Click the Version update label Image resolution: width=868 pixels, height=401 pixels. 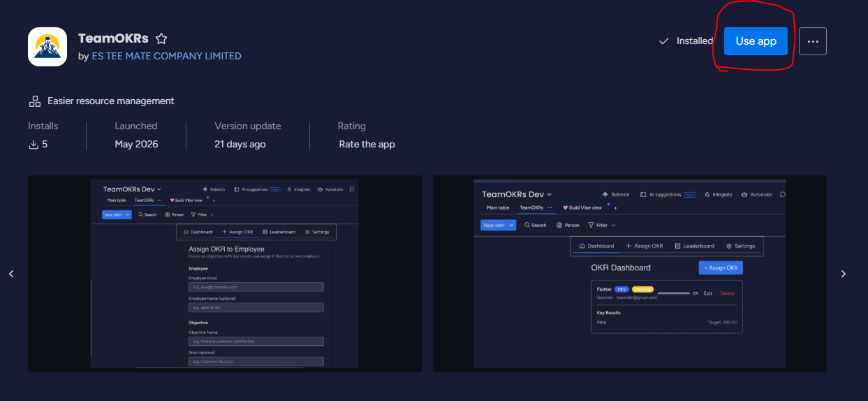coord(247,126)
